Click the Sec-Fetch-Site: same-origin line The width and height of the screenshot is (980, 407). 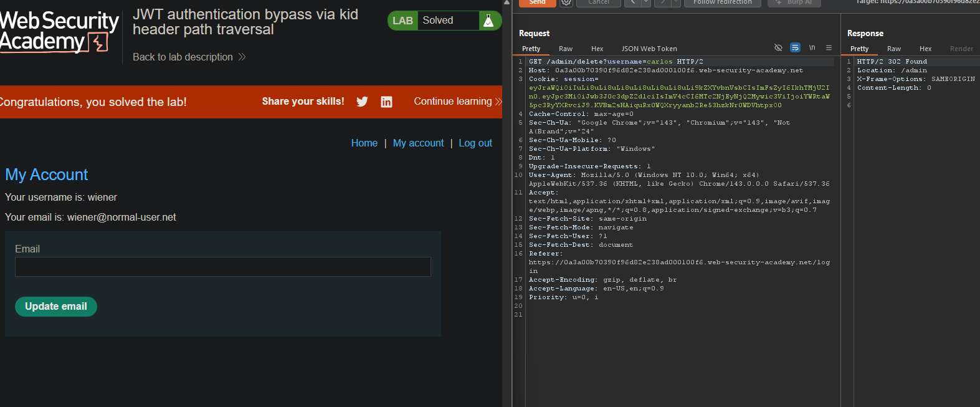[x=588, y=219]
